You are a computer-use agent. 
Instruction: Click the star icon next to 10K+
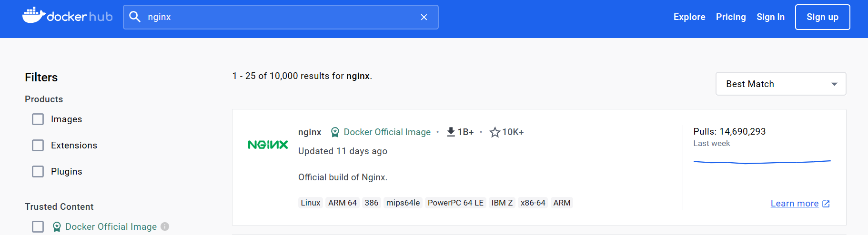pos(495,132)
